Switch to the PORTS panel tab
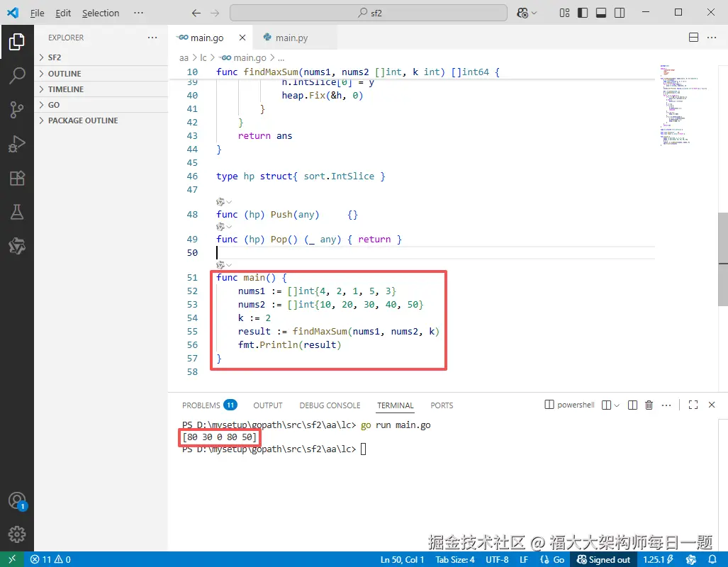Viewport: 728px width, 567px height. pos(442,405)
